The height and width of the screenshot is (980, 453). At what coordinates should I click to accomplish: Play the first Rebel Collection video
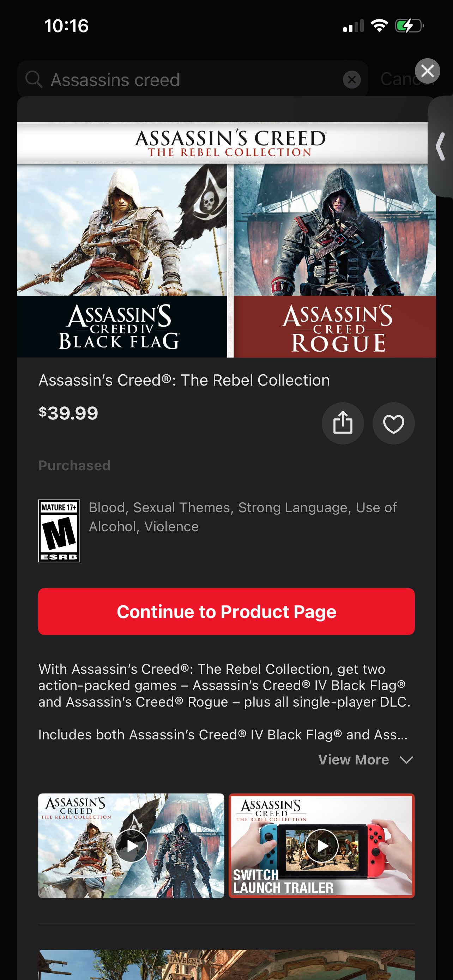pos(131,846)
